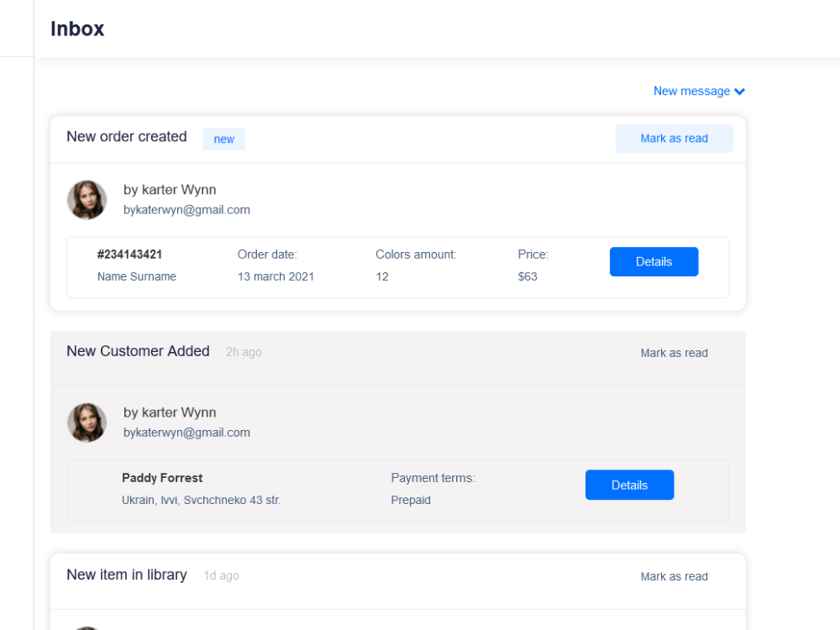Open the New order created notification title
The image size is (840, 630).
(x=127, y=136)
